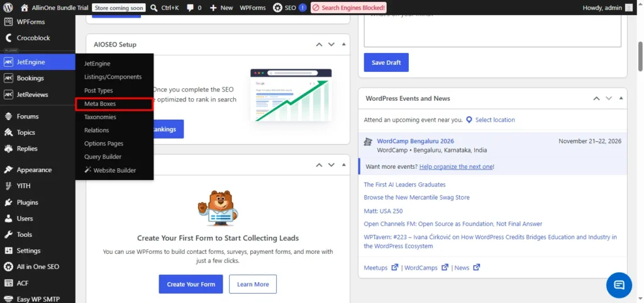Open Meta Boxes submenu item

coord(114,104)
